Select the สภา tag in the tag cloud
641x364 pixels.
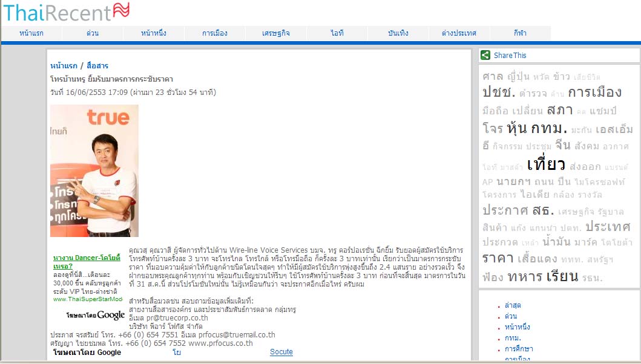pos(560,109)
